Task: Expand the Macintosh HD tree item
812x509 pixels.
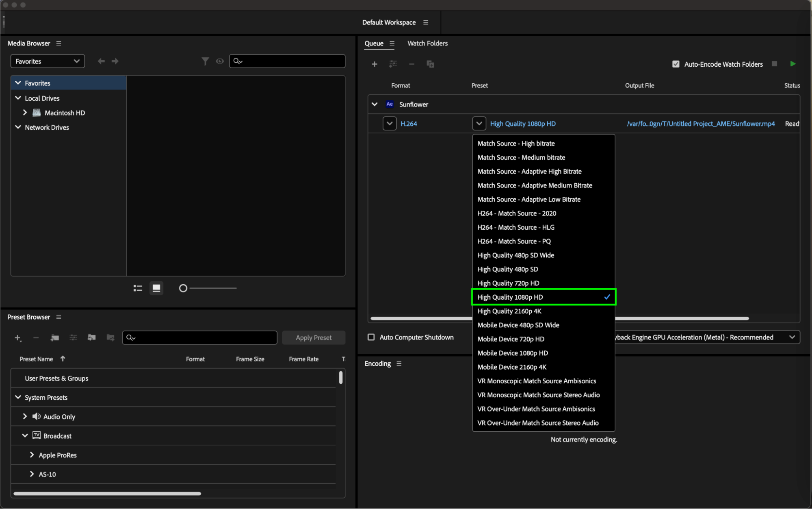Action: (25, 113)
